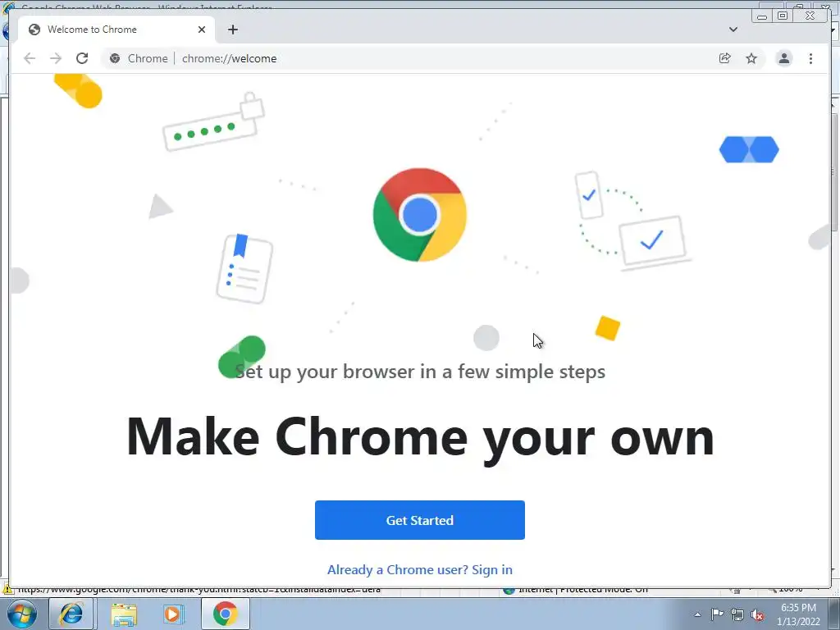
Task: Click the Chrome site info icon
Action: (x=115, y=58)
